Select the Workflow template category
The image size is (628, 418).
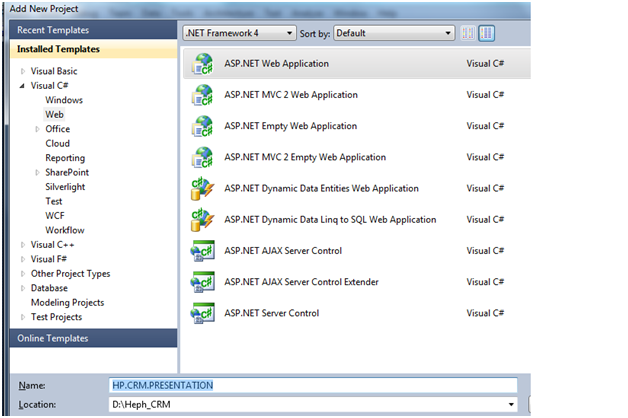pos(65,230)
